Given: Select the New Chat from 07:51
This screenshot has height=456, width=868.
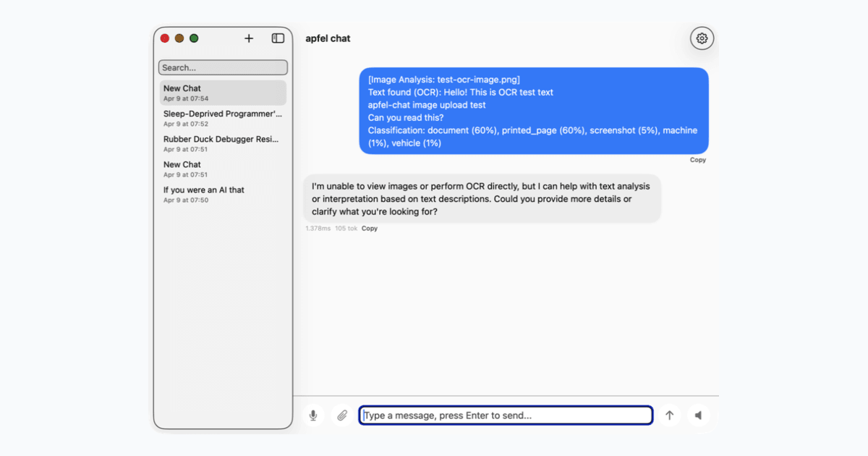Looking at the screenshot, I should point(222,169).
